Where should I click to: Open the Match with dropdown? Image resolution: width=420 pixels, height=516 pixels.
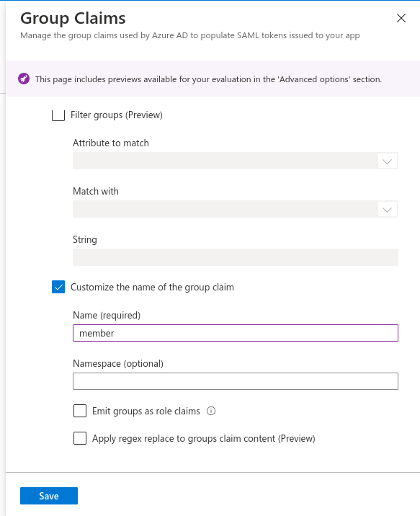(236, 209)
